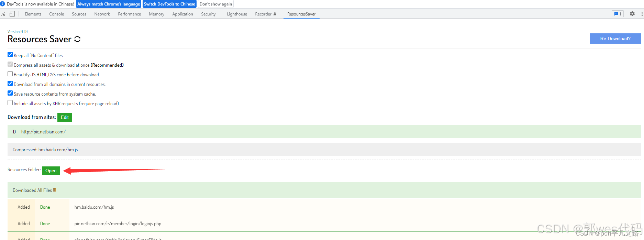
Task: Click the D marker in the site row
Action: click(x=14, y=132)
